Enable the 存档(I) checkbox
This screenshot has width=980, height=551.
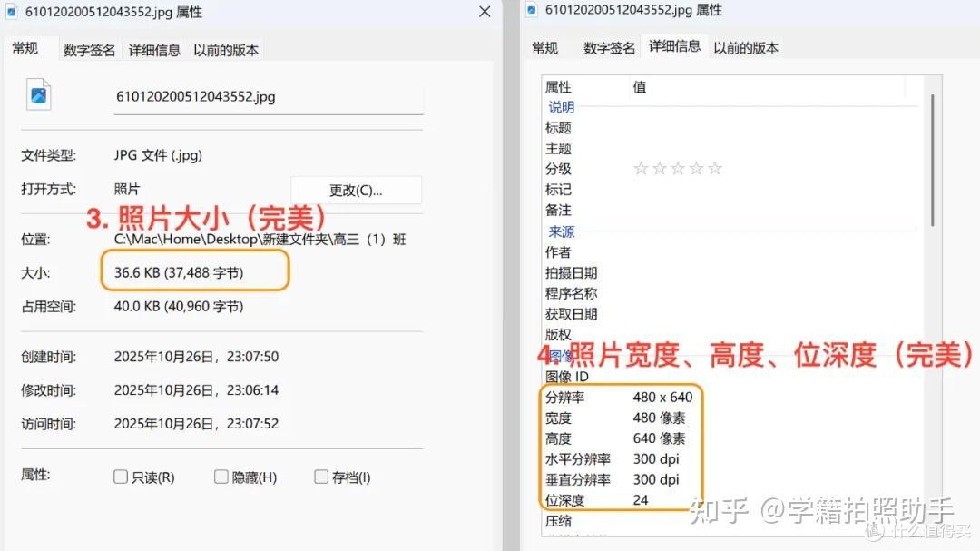[320, 477]
